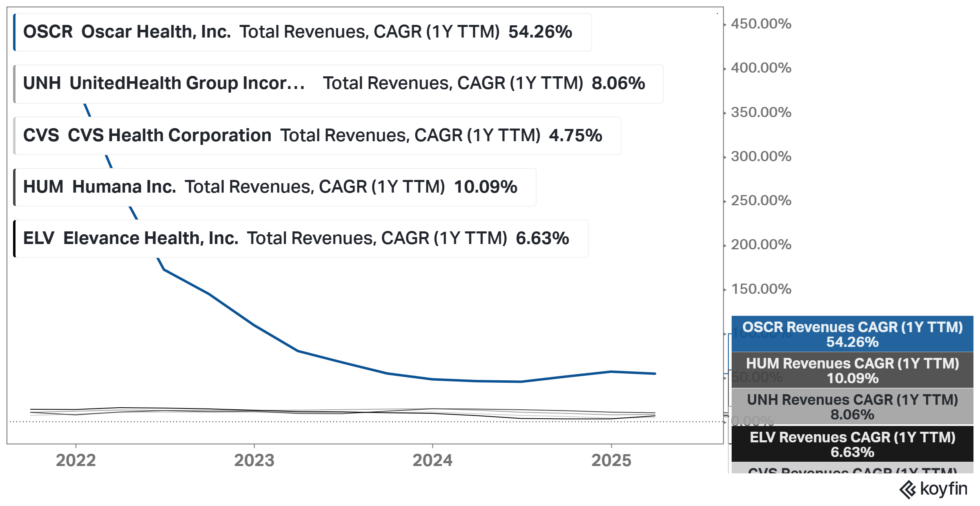Select the CVS Health Corporation legend entry
Screen dimensions: 980x506
317,135
